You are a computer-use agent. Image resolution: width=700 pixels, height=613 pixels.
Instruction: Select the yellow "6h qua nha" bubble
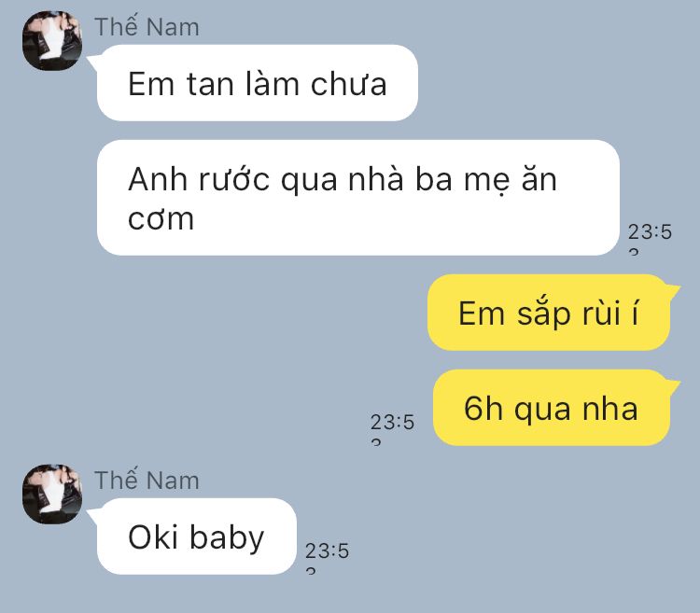pos(552,408)
